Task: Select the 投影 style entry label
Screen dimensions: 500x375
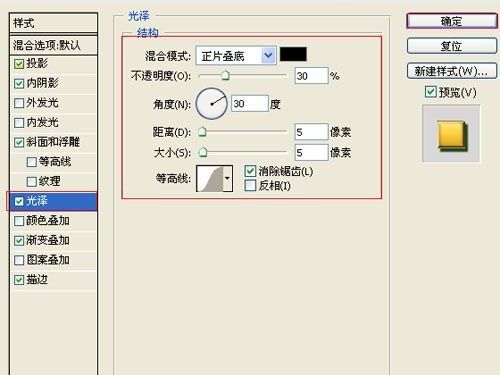Action: click(37, 63)
